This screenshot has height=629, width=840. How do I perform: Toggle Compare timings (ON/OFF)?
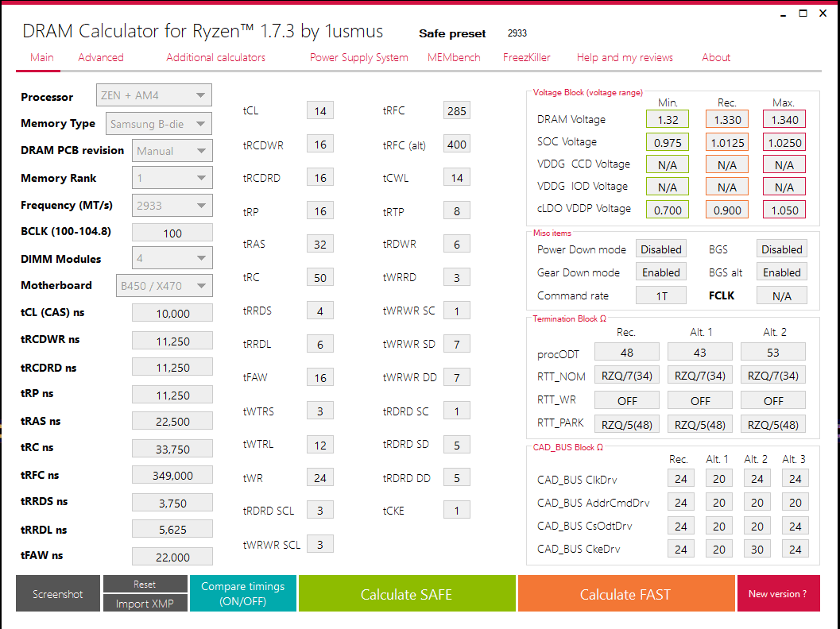click(x=242, y=594)
